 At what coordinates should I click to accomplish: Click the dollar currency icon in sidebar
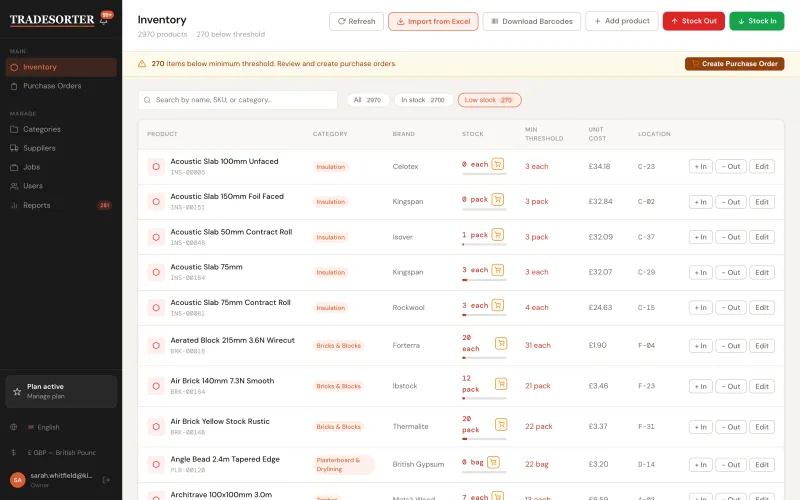[x=14, y=453]
